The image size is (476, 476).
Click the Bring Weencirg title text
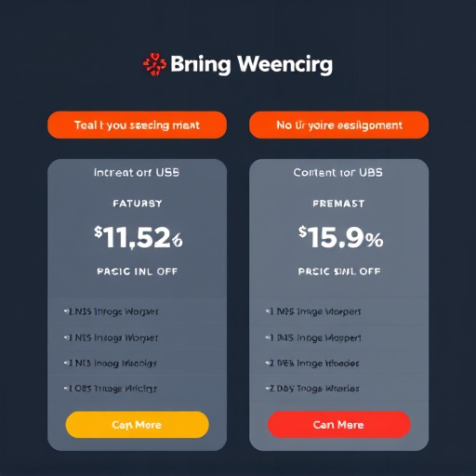point(251,65)
